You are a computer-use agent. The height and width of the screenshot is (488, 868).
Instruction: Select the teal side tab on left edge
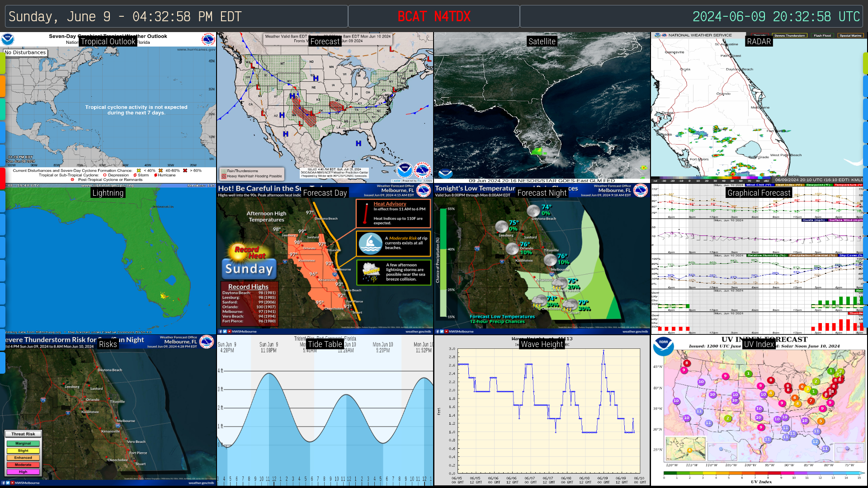coord(2,109)
